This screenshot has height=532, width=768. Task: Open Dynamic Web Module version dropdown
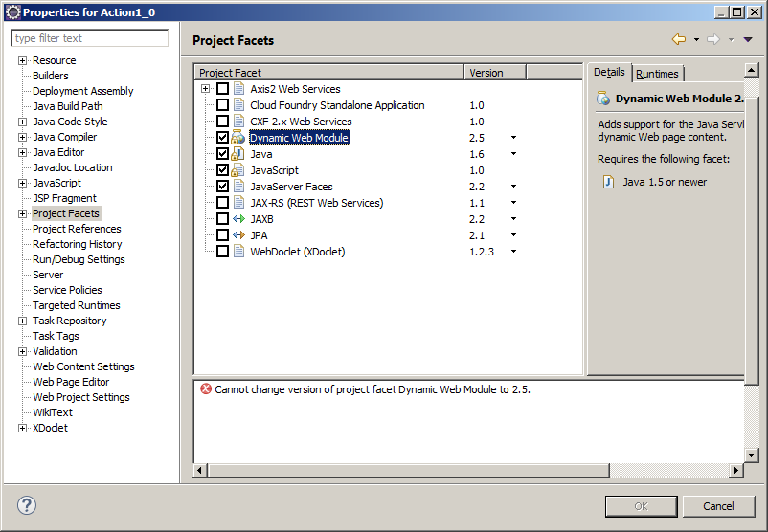point(513,138)
